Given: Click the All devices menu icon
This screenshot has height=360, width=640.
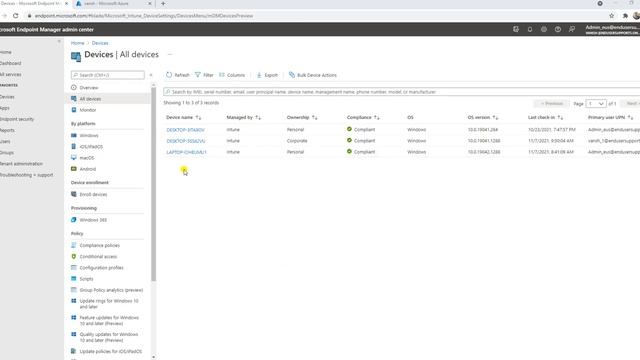Looking at the screenshot, I should pyautogui.click(x=74, y=98).
